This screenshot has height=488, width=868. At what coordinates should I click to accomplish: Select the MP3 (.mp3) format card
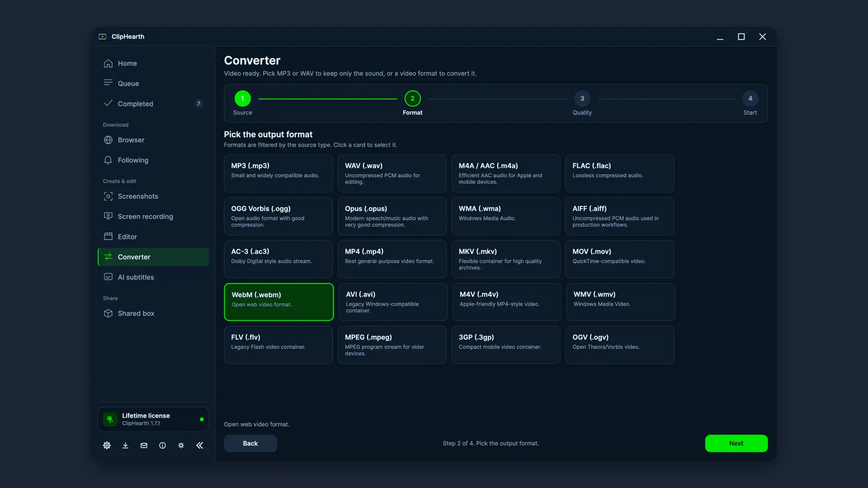tap(278, 174)
